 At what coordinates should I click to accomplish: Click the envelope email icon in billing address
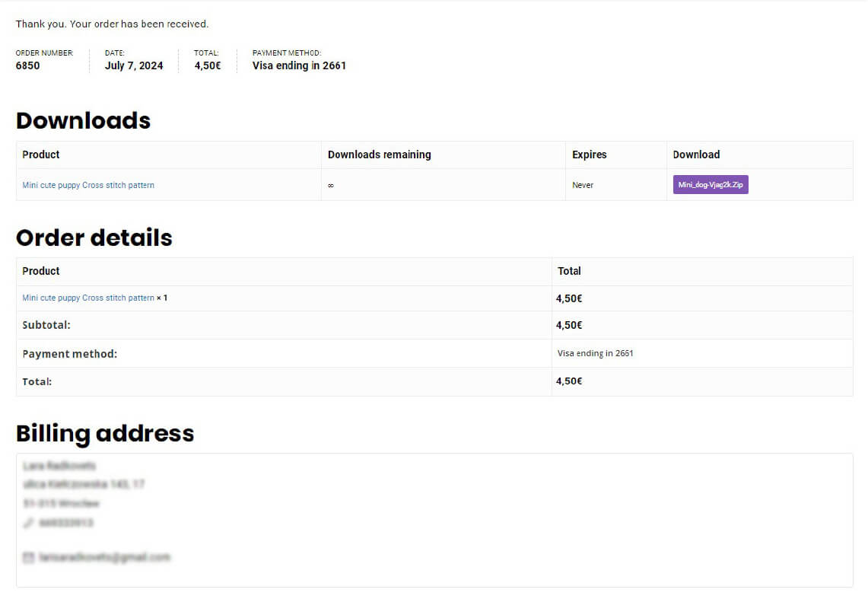(x=29, y=558)
